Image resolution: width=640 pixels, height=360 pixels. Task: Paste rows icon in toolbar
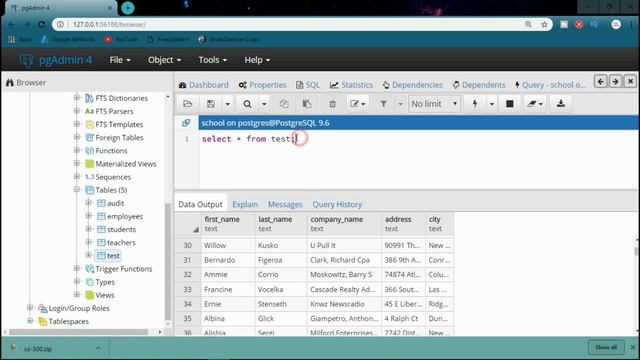(307, 104)
